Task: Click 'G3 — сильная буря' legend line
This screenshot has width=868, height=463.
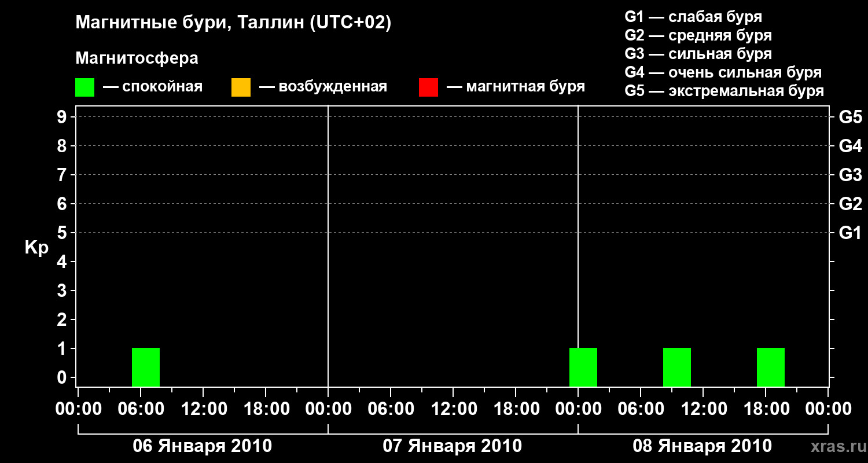Action: click(698, 54)
